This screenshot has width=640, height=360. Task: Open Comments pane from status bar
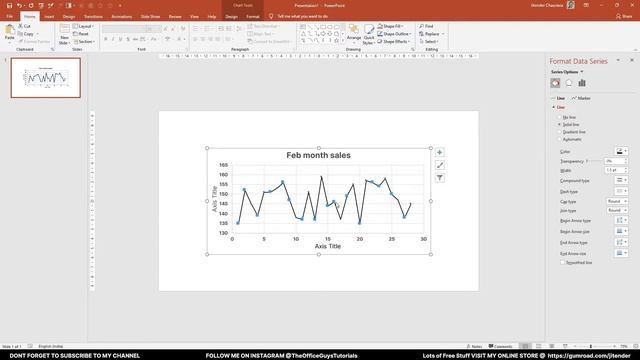pyautogui.click(x=500, y=346)
